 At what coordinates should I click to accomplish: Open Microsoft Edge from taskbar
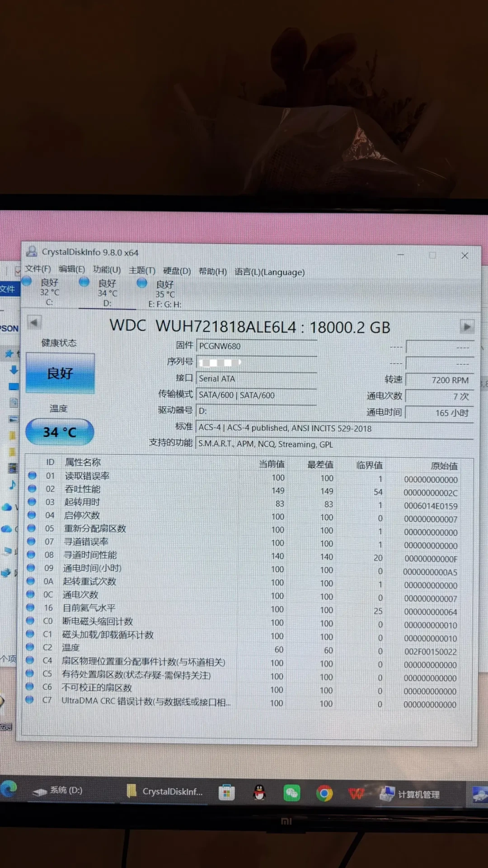point(8,788)
